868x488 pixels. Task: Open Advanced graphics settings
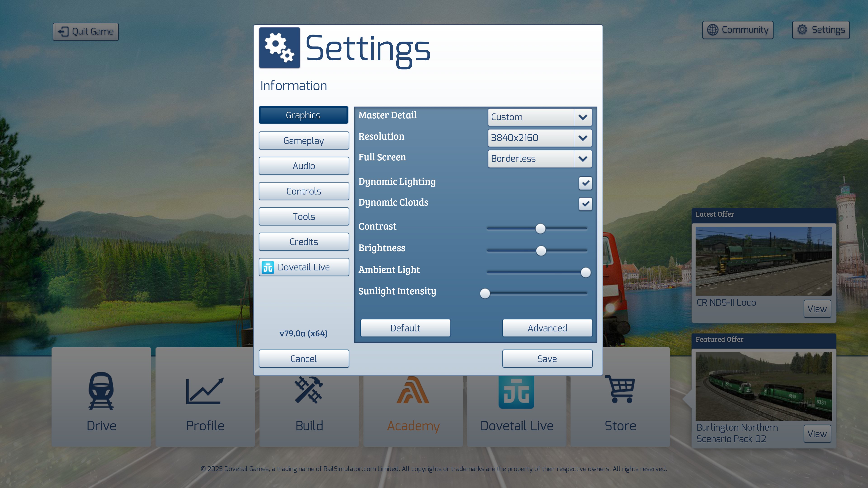pos(547,328)
